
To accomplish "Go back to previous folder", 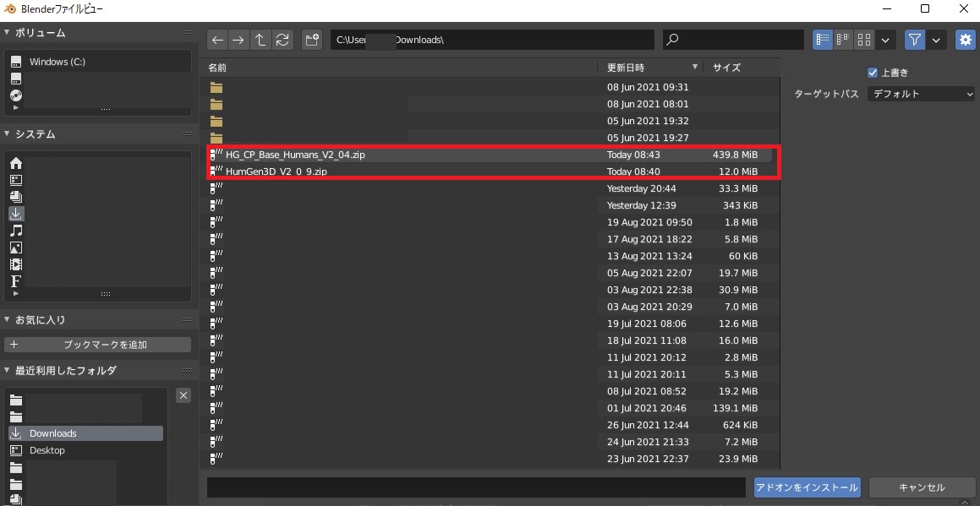I will point(217,40).
